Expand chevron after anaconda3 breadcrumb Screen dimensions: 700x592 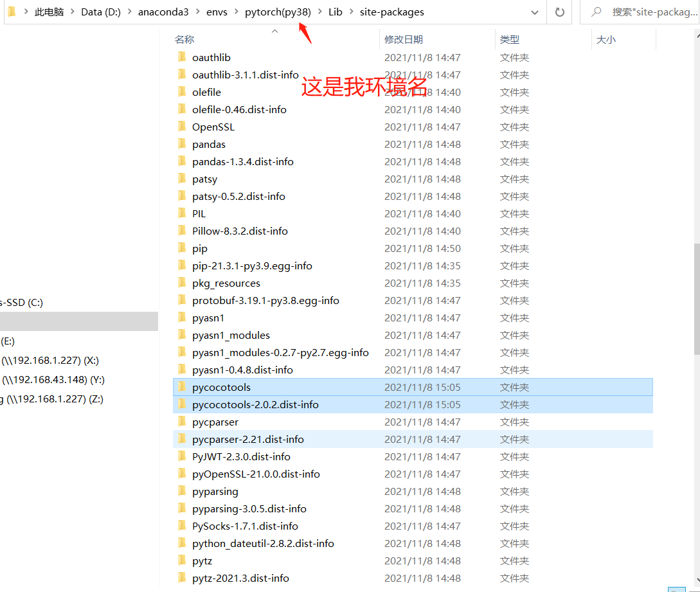pyautogui.click(x=198, y=12)
